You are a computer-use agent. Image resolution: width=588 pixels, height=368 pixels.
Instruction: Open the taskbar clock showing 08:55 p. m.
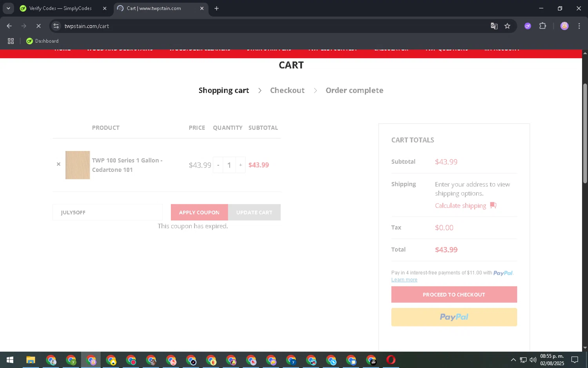(x=552, y=360)
